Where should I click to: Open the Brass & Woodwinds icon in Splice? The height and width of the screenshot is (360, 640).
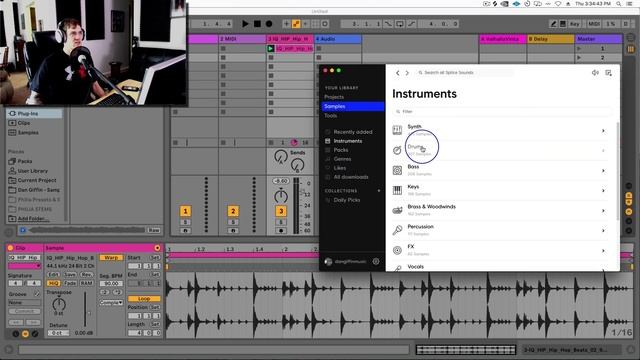(397, 210)
